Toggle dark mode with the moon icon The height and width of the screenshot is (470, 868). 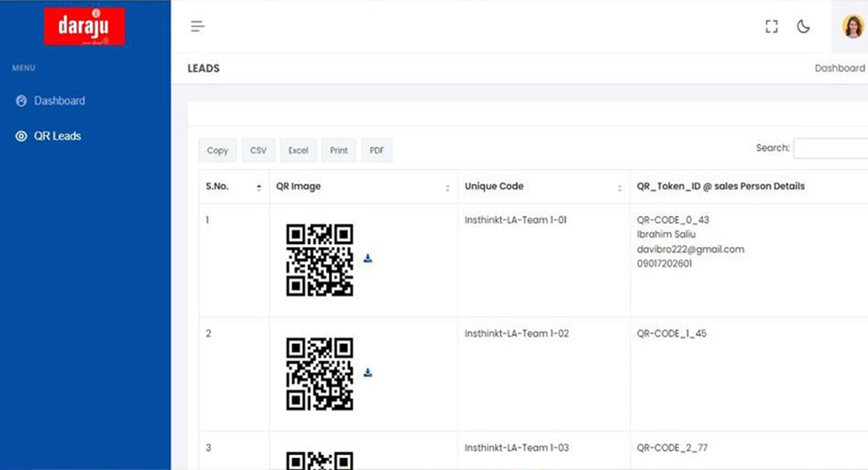803,27
